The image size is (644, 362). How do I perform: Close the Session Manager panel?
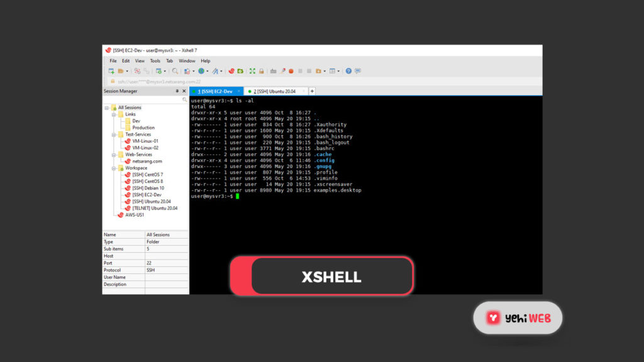(x=184, y=91)
